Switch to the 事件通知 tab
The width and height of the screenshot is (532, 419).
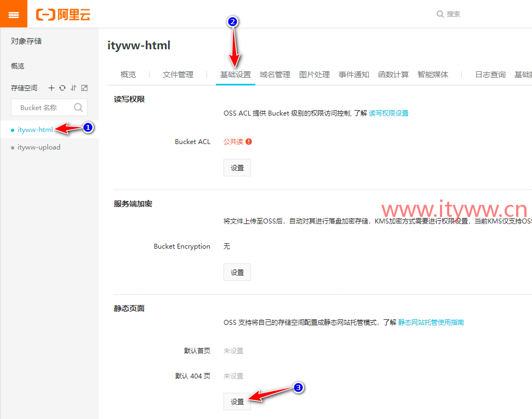354,74
